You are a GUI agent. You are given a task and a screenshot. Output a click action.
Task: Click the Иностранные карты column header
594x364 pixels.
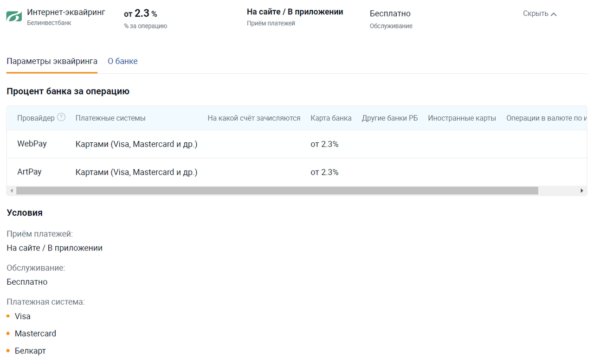462,118
